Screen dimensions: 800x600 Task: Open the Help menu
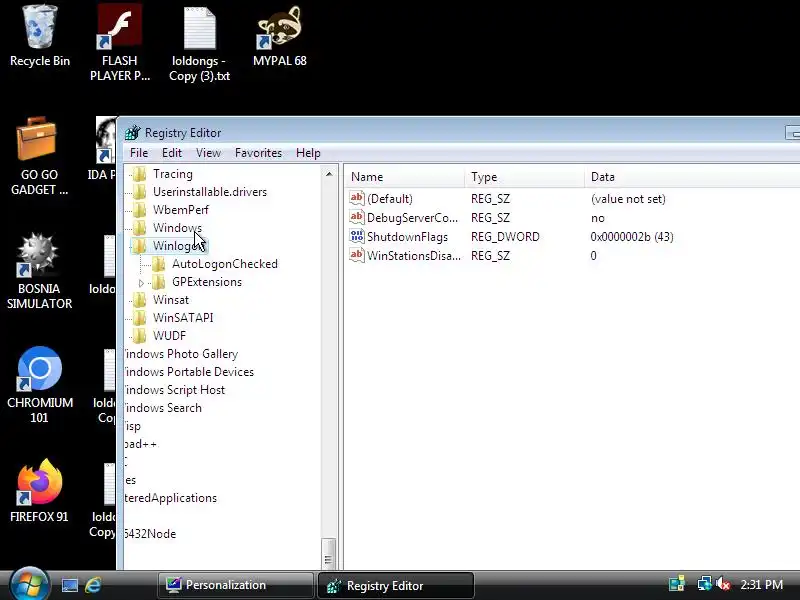(308, 153)
